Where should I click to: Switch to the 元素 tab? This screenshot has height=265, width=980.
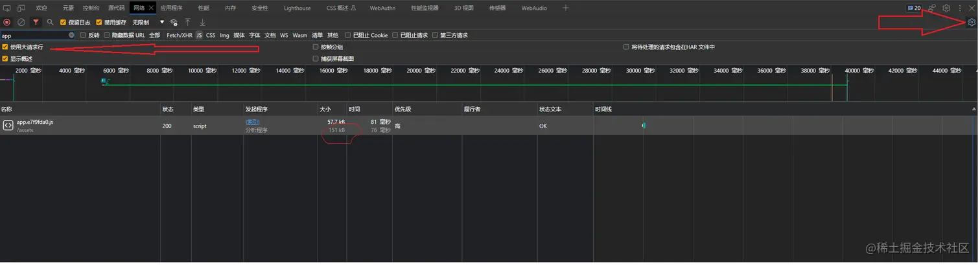pos(68,8)
